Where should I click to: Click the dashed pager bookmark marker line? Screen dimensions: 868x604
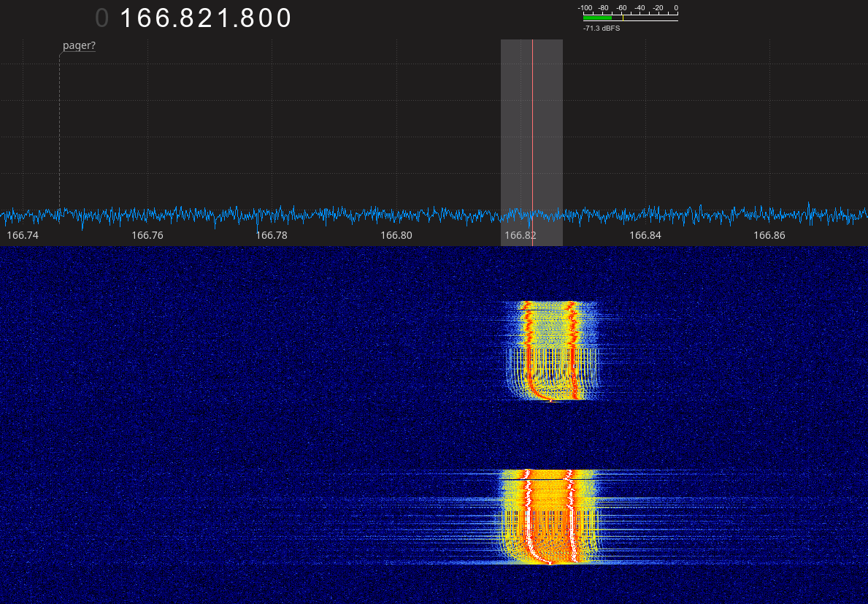[59, 131]
